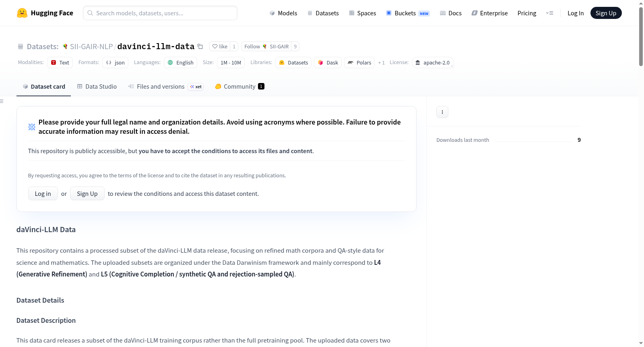644x347 pixels.
Task: Click the Hugging Face logo icon
Action: (22, 13)
